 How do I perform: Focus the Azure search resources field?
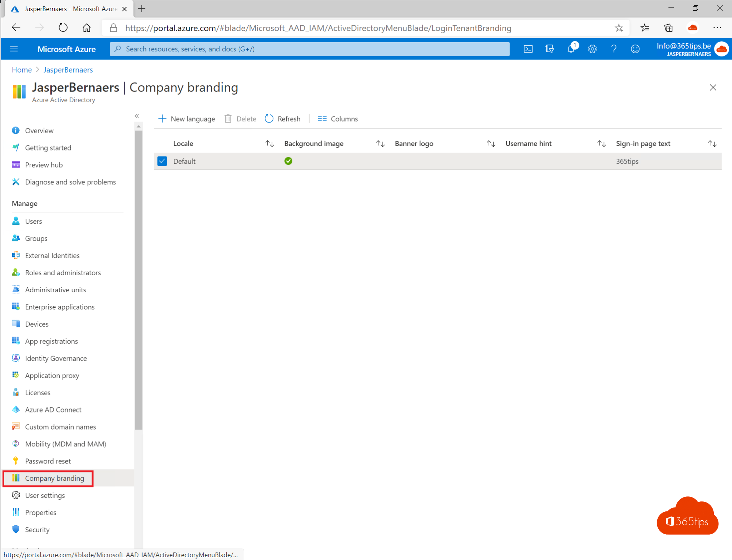point(310,49)
